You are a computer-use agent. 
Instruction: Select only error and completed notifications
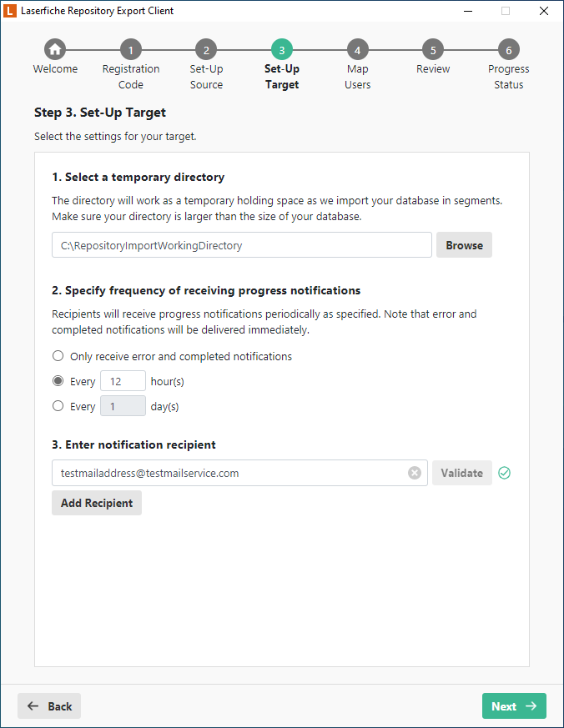tap(58, 355)
